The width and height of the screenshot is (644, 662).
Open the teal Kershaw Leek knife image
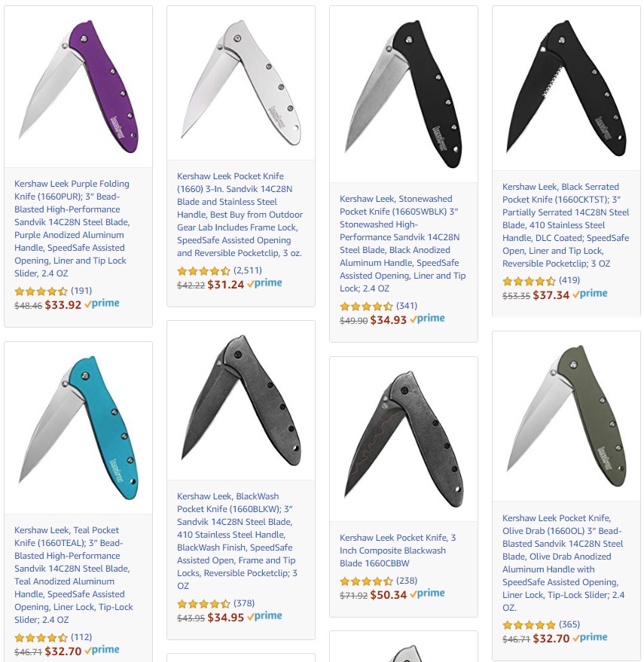point(78,428)
